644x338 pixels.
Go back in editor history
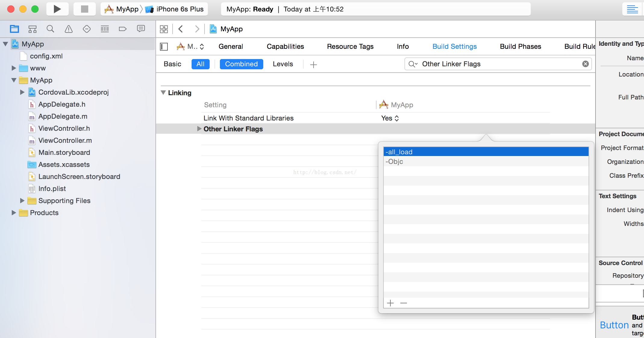181,29
